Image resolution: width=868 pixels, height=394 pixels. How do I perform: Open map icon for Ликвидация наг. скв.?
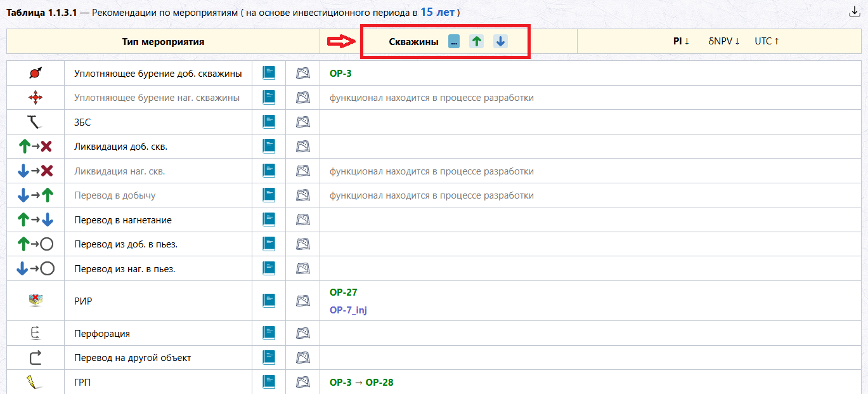pyautogui.click(x=303, y=171)
